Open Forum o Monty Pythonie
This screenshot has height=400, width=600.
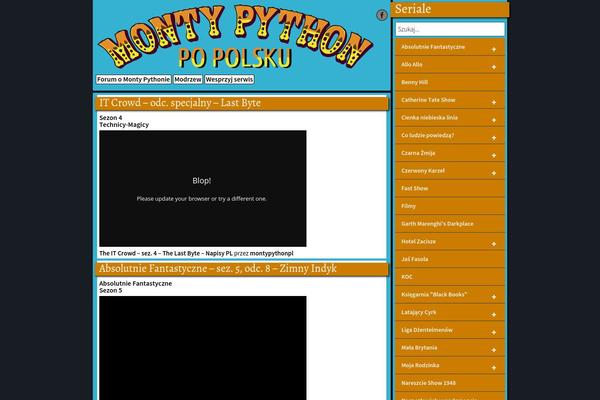[133, 80]
